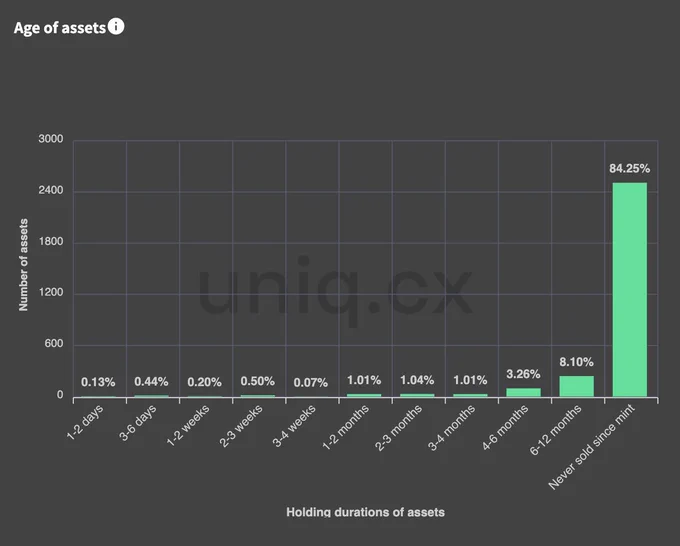This screenshot has width=680, height=546.
Task: Select the 6-12 months bar
Action: (x=576, y=386)
